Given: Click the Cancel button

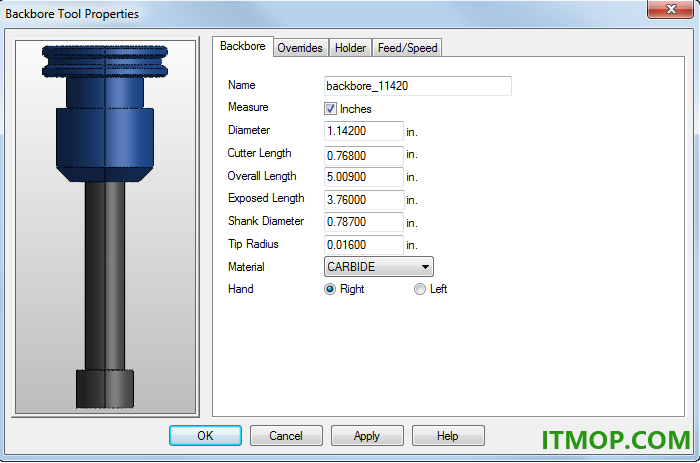Looking at the screenshot, I should 286,436.
